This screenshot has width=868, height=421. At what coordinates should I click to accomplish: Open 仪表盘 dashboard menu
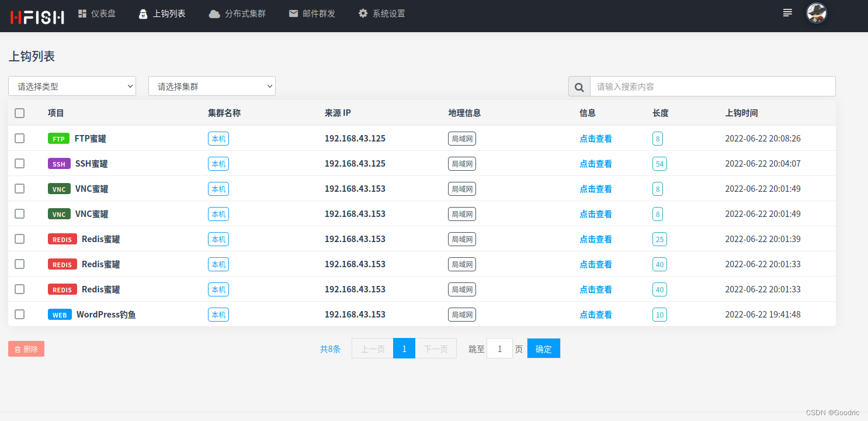(x=97, y=13)
